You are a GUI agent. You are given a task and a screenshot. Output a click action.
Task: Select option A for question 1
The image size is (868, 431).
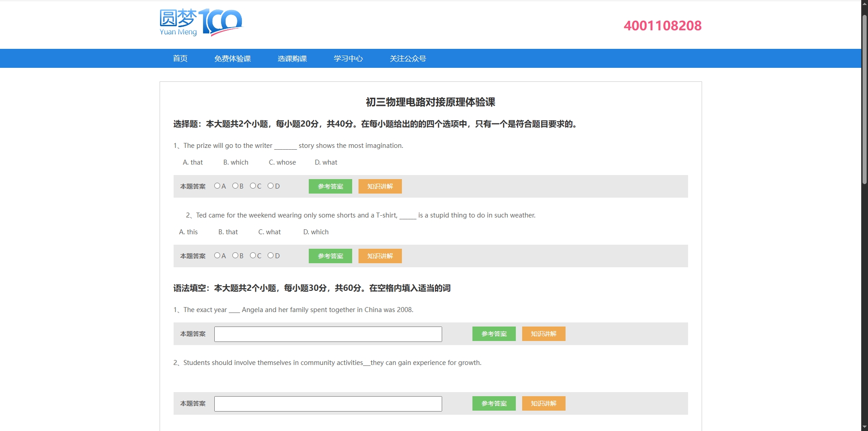(x=217, y=186)
